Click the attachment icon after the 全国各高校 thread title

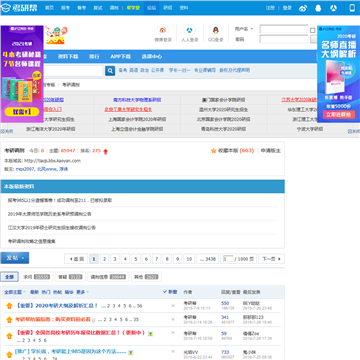150,333
